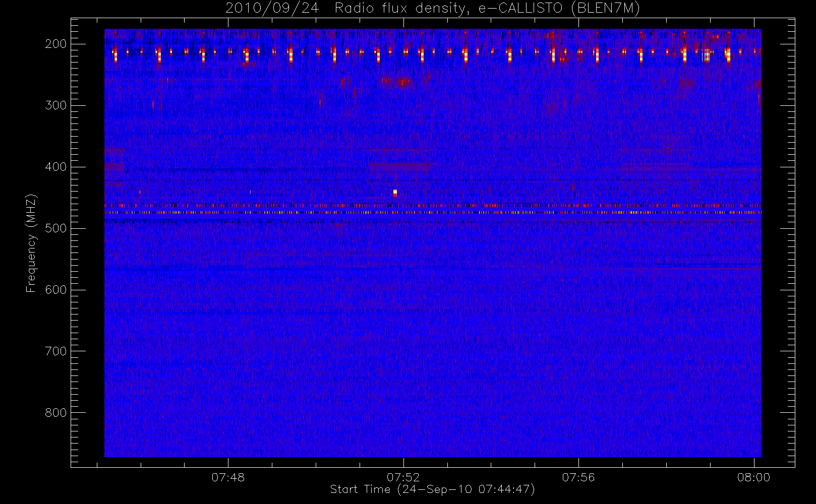Click the 800 frequency tick label
Image resolution: width=816 pixels, height=504 pixels.
[56, 413]
